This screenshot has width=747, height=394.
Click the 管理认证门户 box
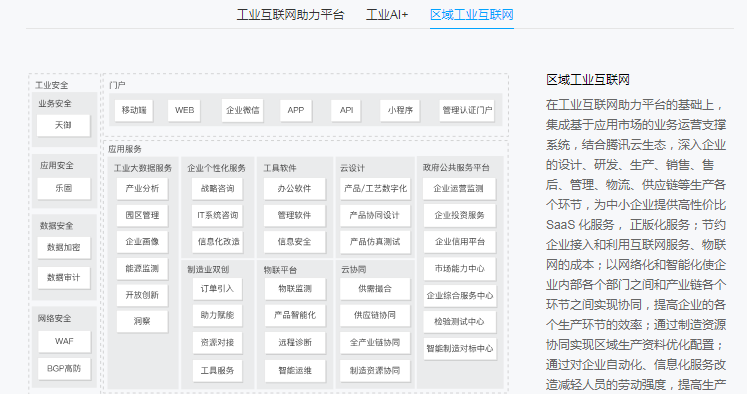pyautogui.click(x=467, y=111)
